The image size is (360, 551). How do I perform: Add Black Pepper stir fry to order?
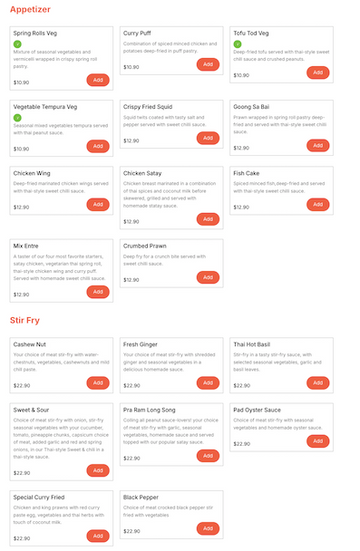208,529
